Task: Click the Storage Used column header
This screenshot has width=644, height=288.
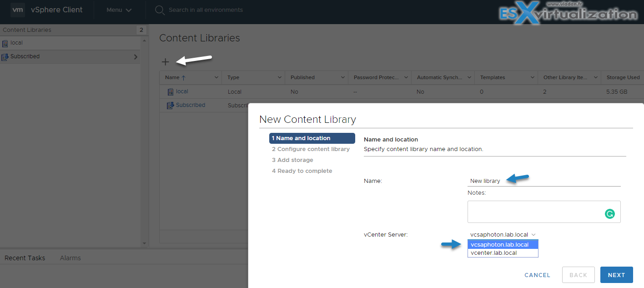Action: click(623, 78)
